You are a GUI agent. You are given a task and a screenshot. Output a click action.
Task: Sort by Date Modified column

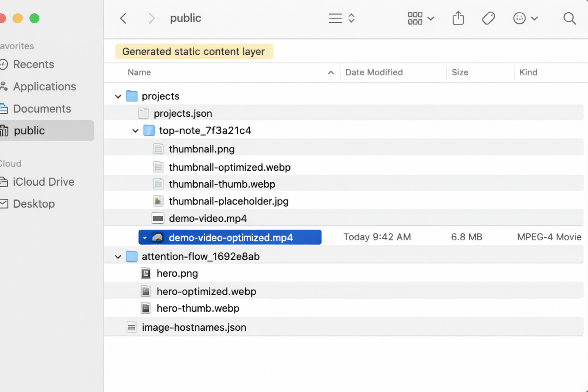coord(374,72)
